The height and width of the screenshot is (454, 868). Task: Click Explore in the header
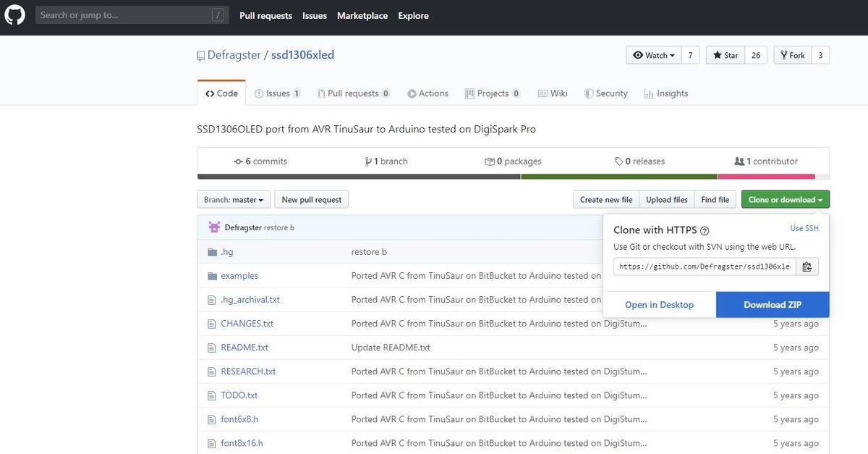pos(413,15)
